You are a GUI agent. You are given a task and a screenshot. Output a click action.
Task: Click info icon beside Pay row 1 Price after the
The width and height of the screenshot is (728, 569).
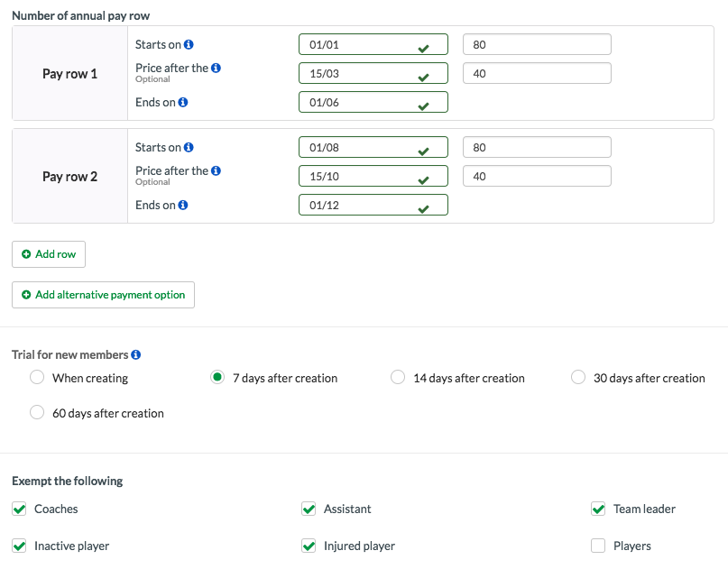pyautogui.click(x=216, y=68)
